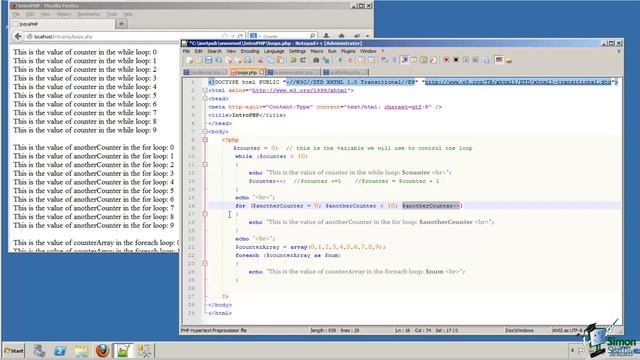
Task: Open the Macro menu in Notepad++
Action: 317,51
